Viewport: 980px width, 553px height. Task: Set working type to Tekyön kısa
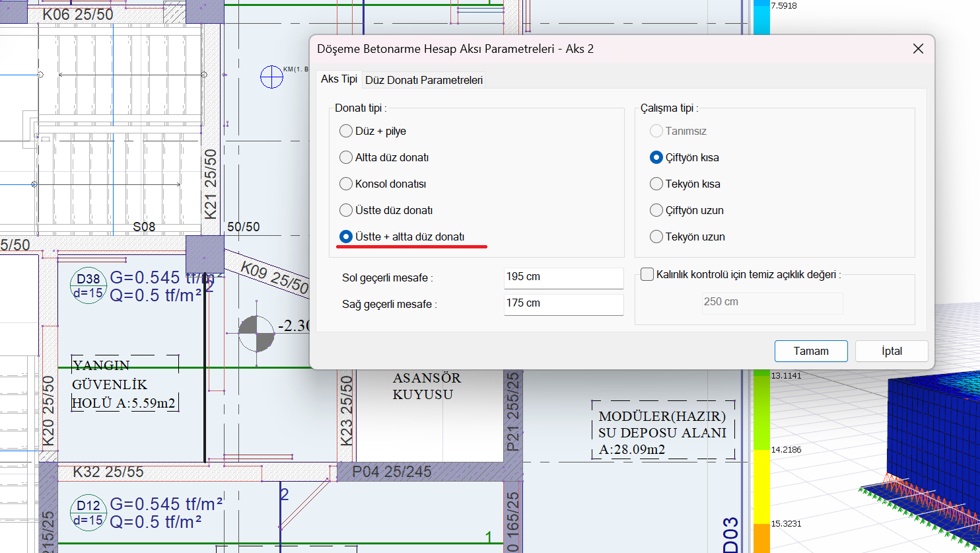click(656, 184)
